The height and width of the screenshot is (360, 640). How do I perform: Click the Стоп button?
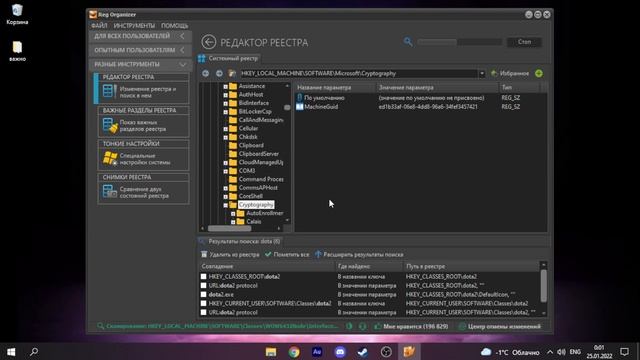click(x=524, y=42)
